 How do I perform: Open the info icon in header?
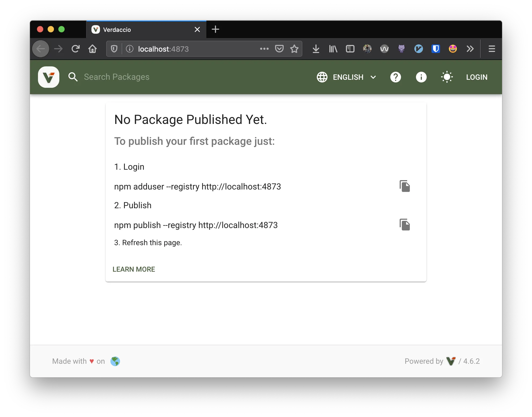point(421,77)
